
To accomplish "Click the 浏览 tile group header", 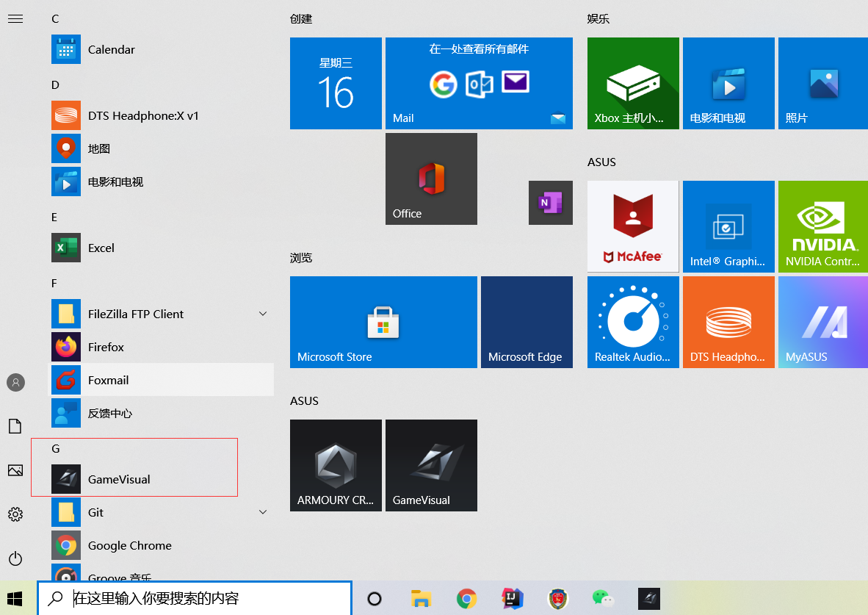I will coord(301,258).
